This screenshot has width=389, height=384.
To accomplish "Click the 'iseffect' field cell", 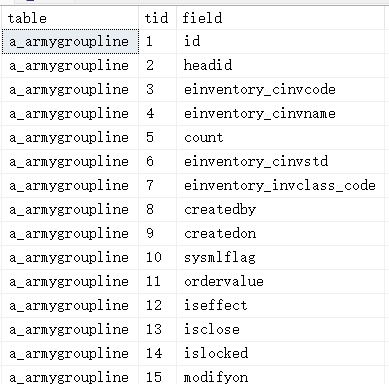I will pos(280,306).
